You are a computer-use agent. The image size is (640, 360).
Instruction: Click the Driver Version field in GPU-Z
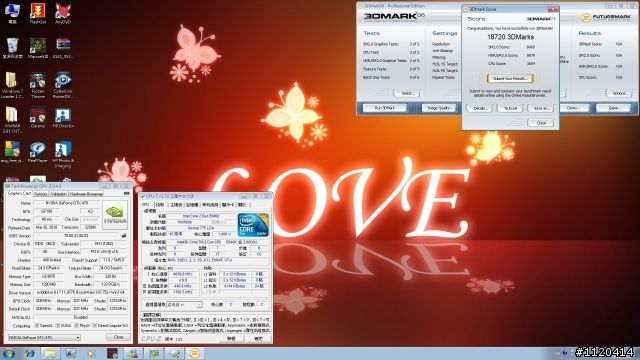click(x=80, y=292)
